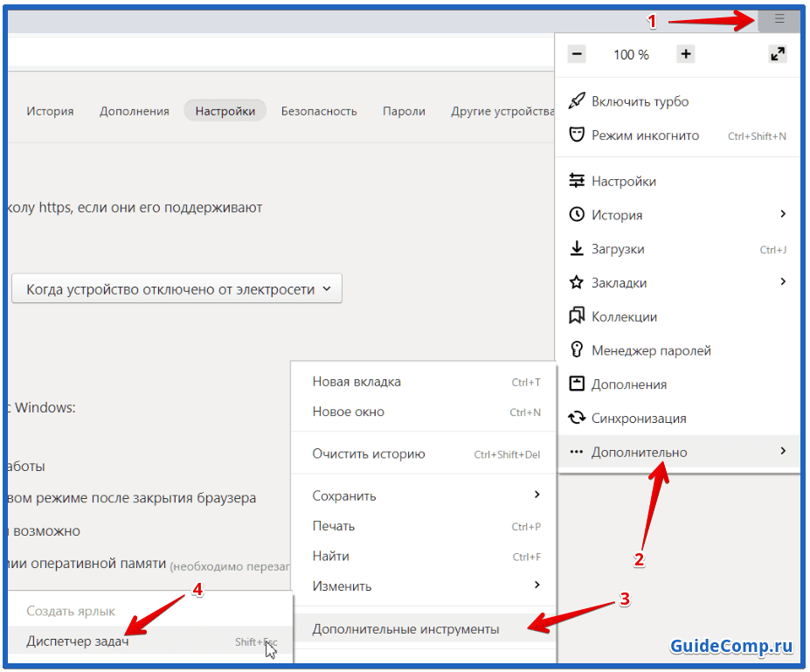Open the hamburger menu button
The height and width of the screenshot is (672, 810).
[779, 18]
